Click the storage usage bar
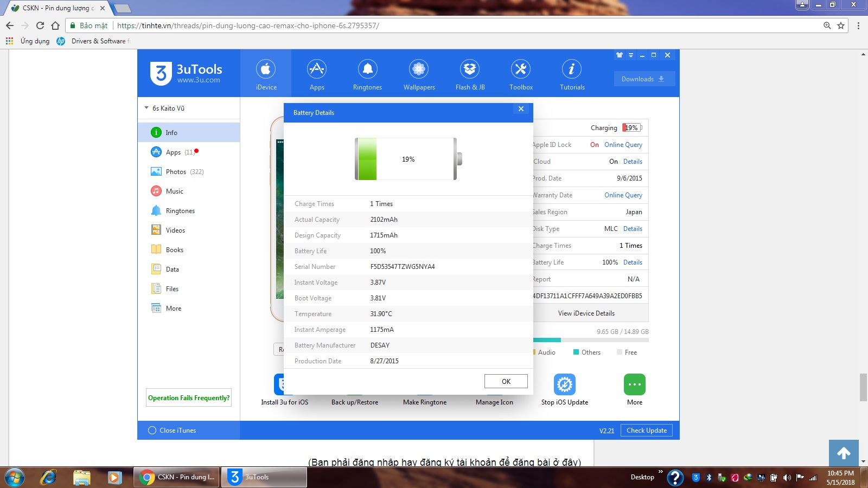This screenshot has height=488, width=868. (591, 340)
